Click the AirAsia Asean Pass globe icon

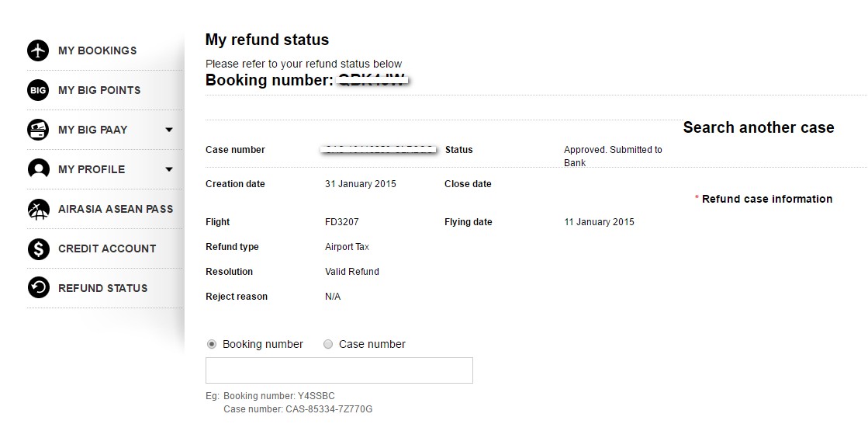point(38,209)
